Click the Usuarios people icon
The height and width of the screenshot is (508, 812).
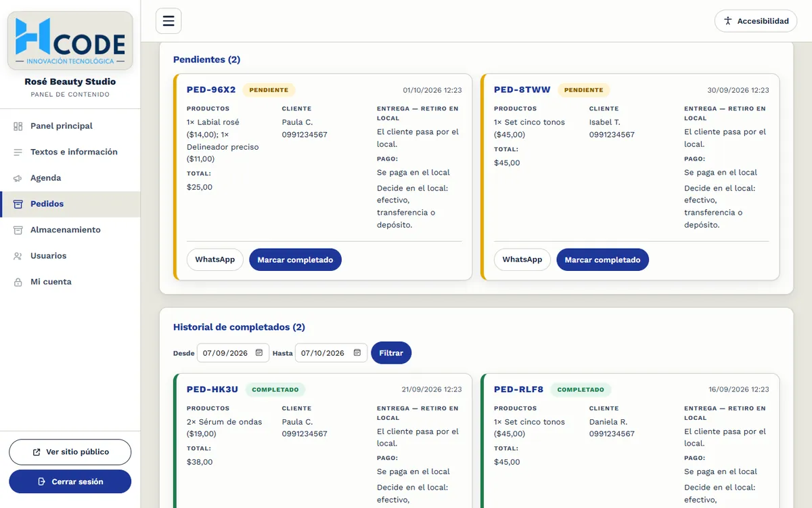point(18,256)
